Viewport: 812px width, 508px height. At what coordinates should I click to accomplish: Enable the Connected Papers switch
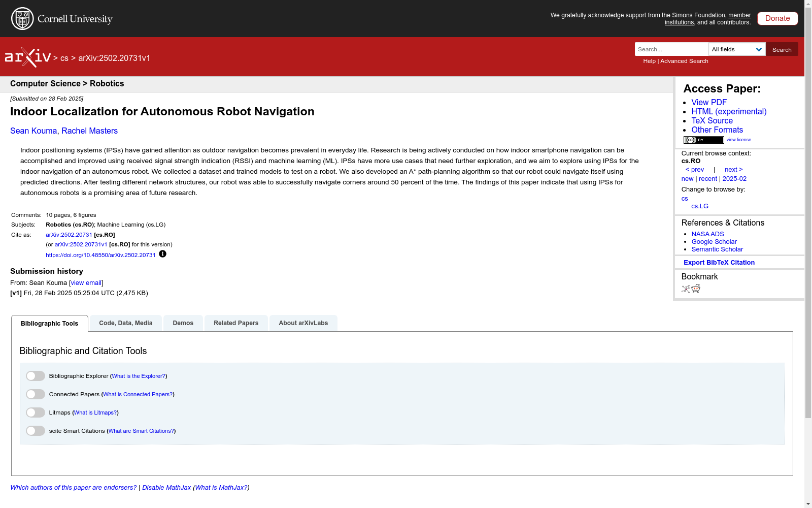pos(36,394)
